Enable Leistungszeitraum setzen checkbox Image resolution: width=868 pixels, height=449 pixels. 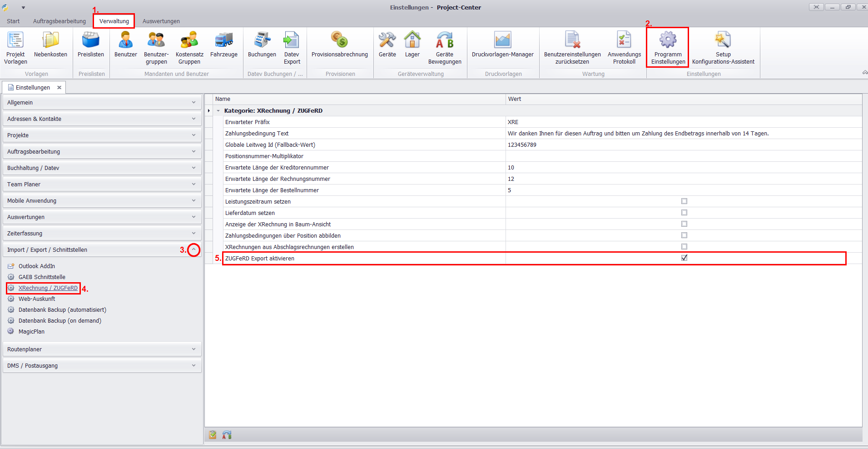684,201
